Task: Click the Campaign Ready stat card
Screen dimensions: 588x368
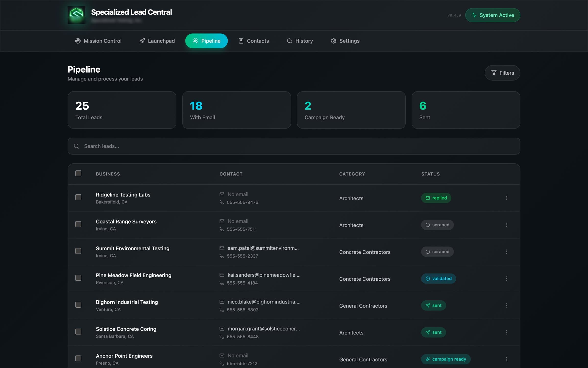Action: tap(351, 110)
